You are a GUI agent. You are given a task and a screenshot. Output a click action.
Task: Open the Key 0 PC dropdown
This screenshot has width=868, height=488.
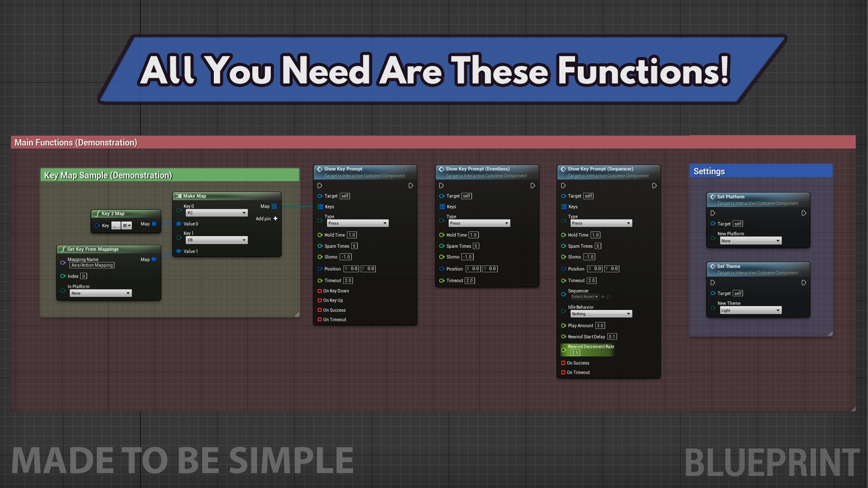217,213
